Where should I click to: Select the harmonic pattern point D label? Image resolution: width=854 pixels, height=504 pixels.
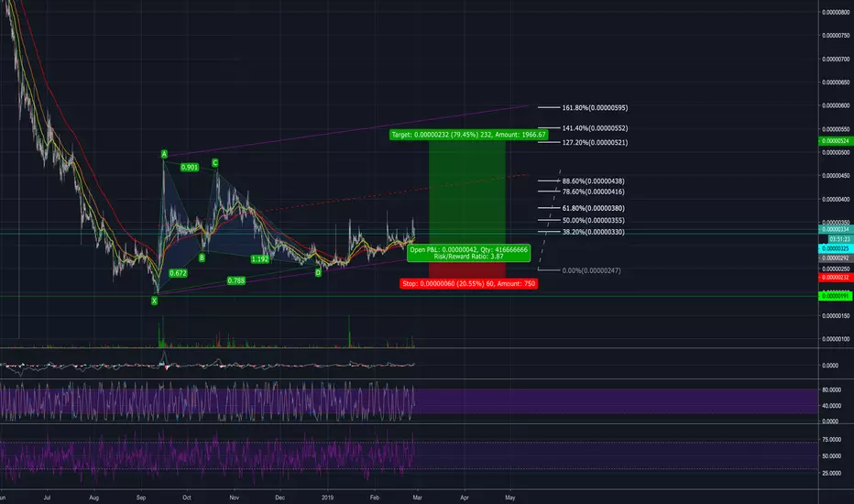click(318, 272)
